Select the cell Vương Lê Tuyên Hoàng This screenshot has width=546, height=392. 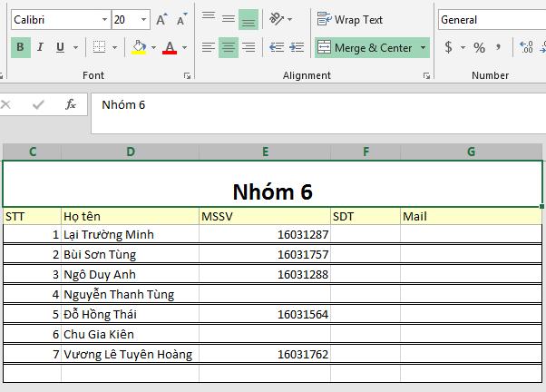[131, 354]
